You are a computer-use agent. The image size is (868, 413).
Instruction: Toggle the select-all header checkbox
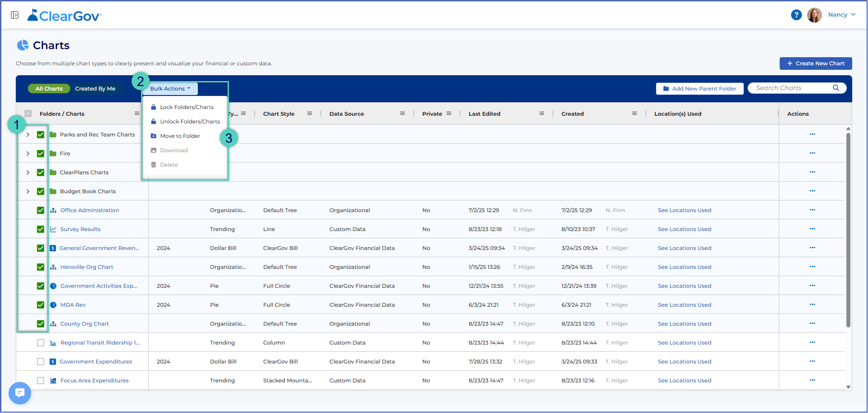tap(28, 113)
